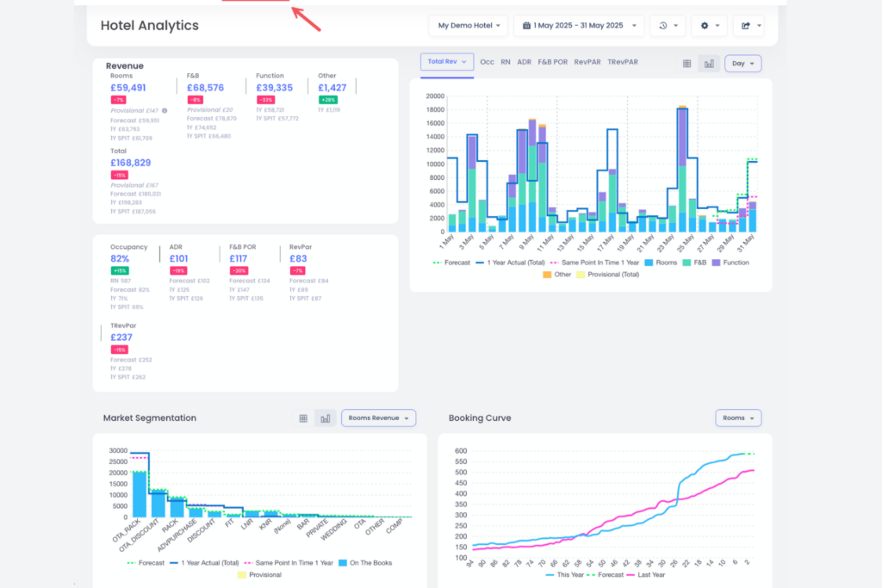
Task: Open the 1 May 2025 - 31 May 2025 date range picker
Action: click(x=578, y=25)
